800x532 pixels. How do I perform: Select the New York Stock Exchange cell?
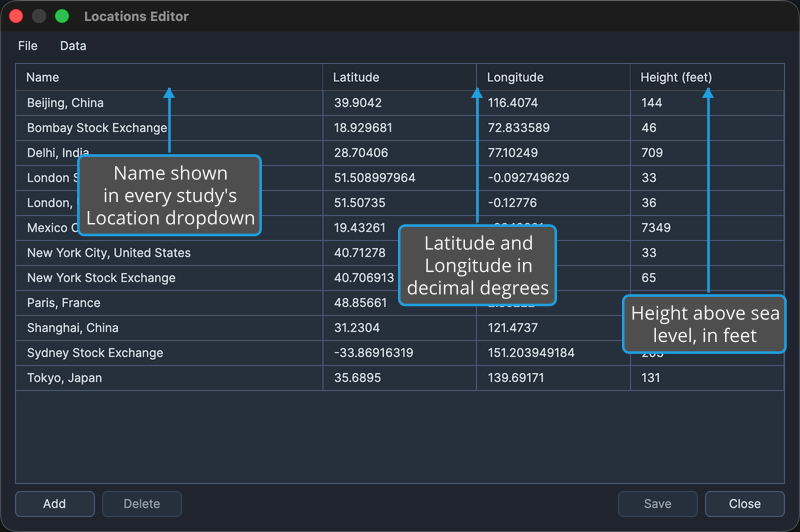point(169,277)
